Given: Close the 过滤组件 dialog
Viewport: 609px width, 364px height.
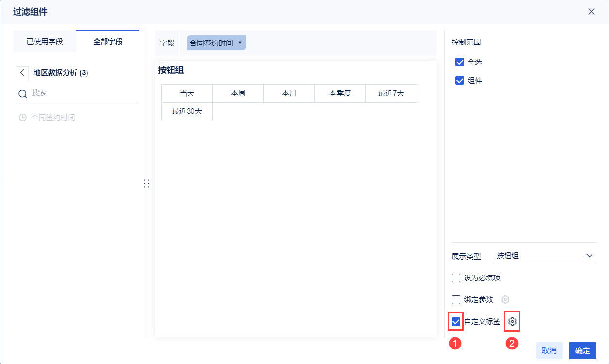Looking at the screenshot, I should click(591, 12).
